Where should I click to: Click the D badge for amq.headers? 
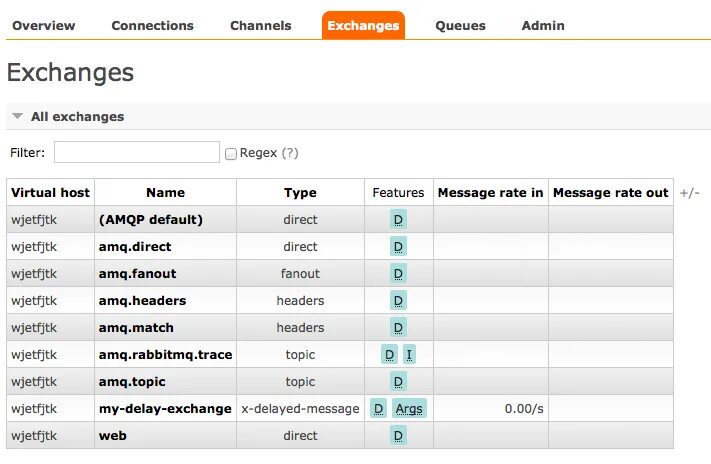pos(398,301)
